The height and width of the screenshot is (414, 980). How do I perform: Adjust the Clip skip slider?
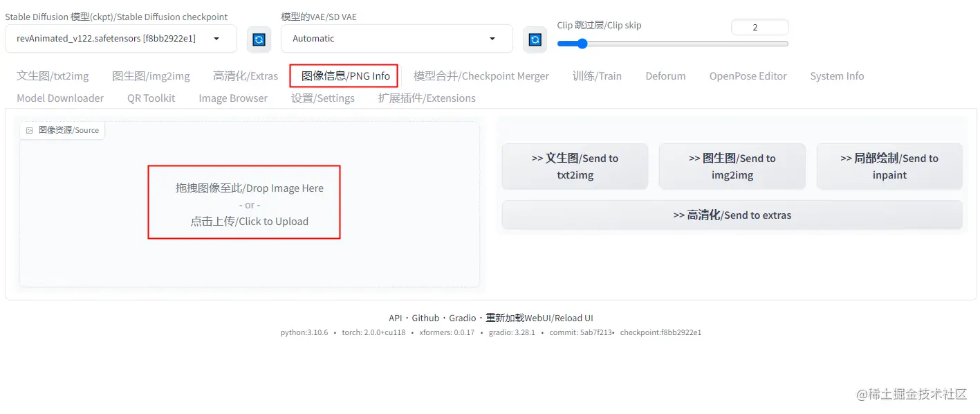tap(672, 44)
